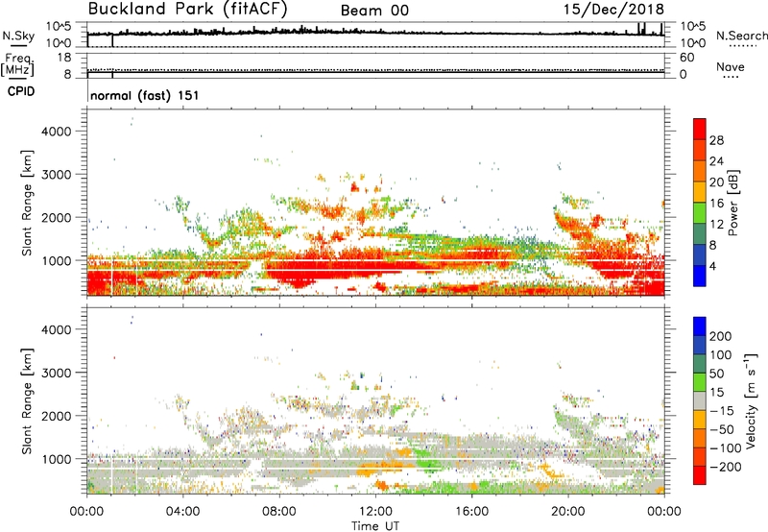Screen dimensions: 768x532
Task: Click the '20:00' time axis label
Action: click(568, 512)
